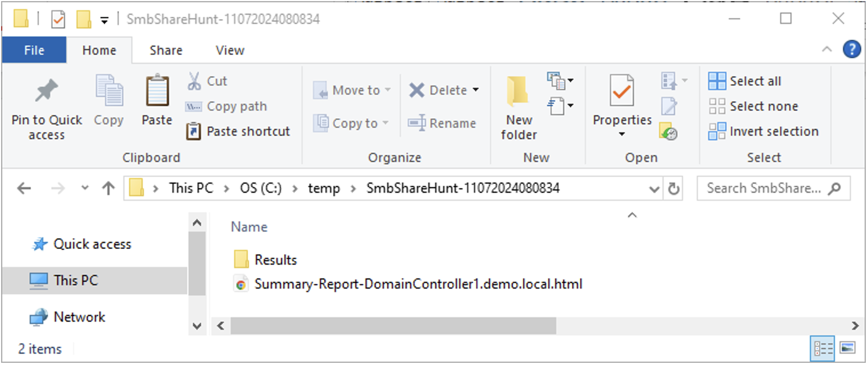Expand Properties dropdown arrow
Screen dimensions: 868x365
point(622,134)
